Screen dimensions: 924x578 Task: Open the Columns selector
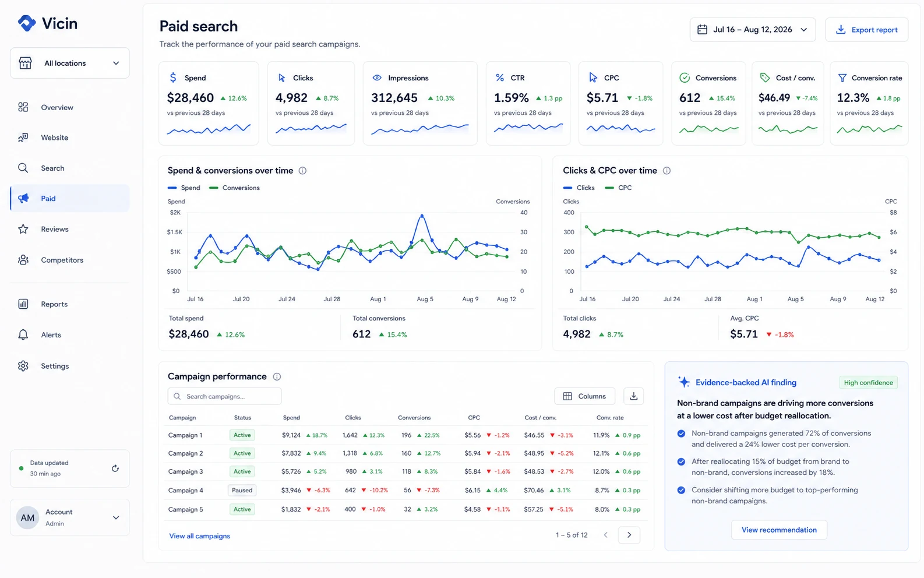[585, 396]
